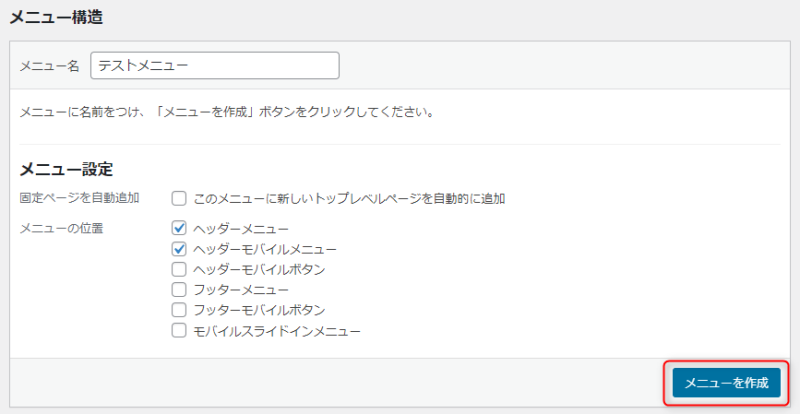Tick the ヘッダーモバイルボタン checkbox

tap(179, 269)
